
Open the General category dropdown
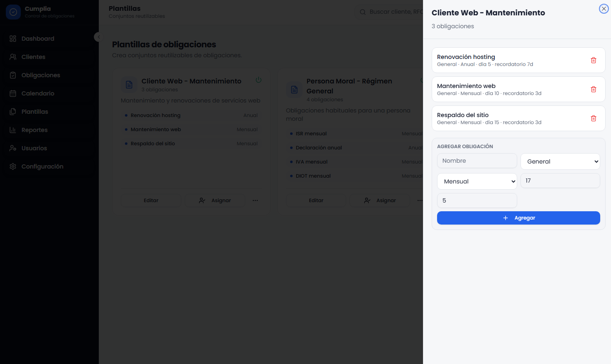tap(560, 161)
